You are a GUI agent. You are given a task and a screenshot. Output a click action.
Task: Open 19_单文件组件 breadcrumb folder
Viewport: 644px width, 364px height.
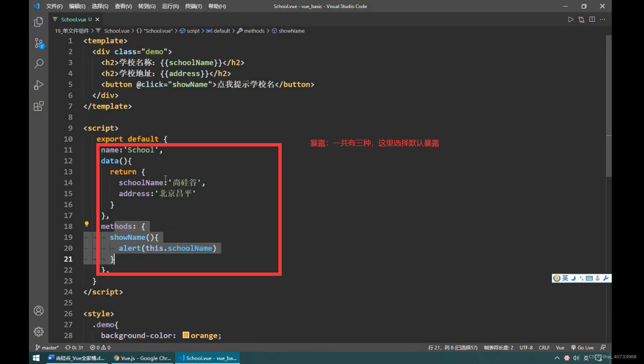(x=72, y=31)
